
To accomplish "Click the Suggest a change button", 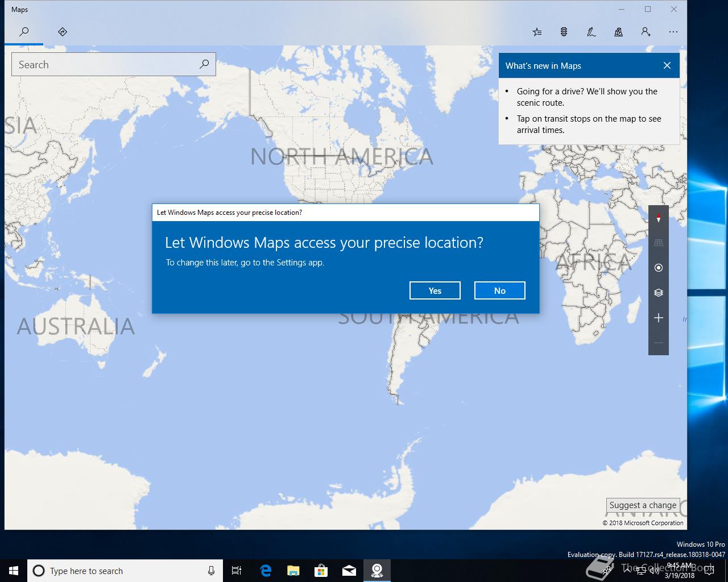I will click(x=643, y=505).
